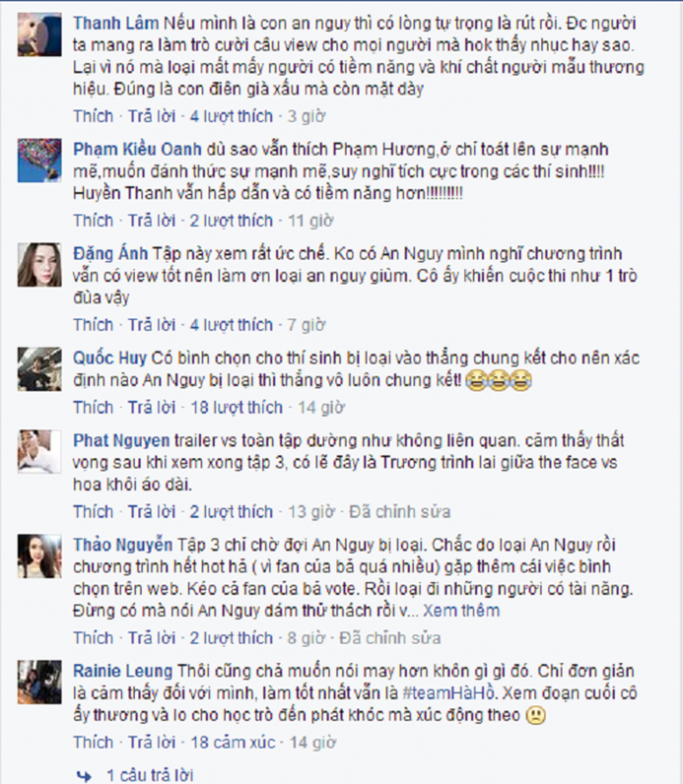Screen dimensions: 683x784
Task: Like Thanh Lâm's comment with Thích
Action: [x=94, y=116]
